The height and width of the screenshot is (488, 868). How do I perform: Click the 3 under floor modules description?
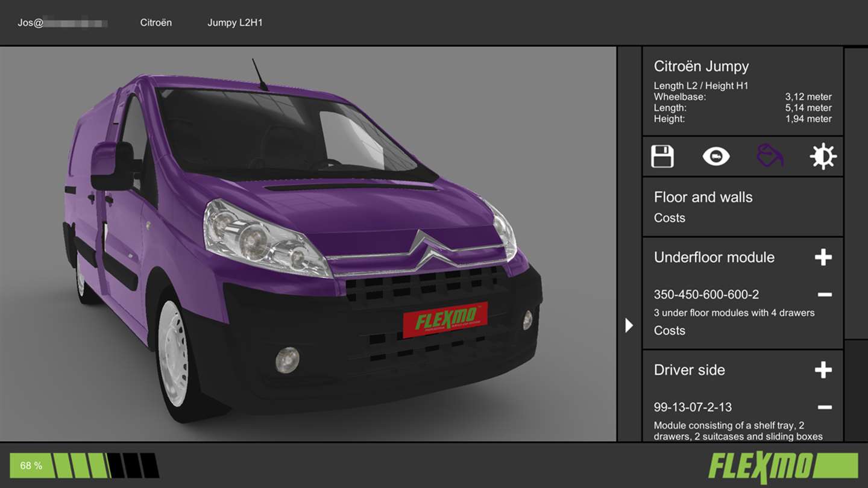[x=734, y=313]
